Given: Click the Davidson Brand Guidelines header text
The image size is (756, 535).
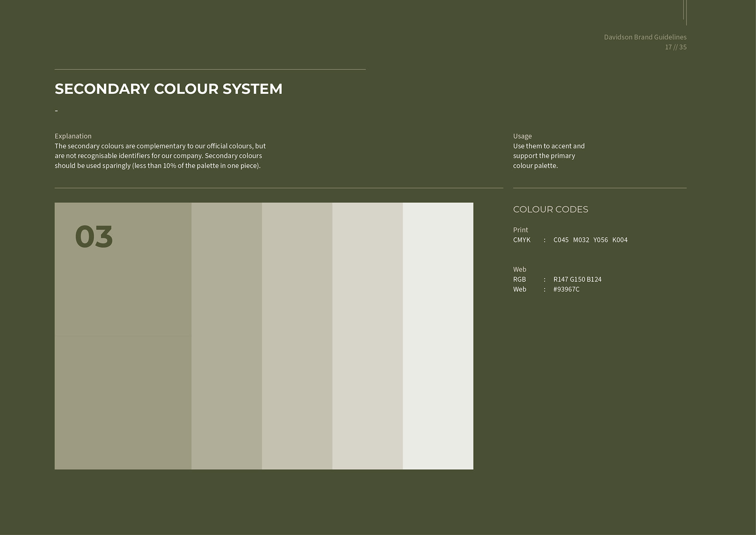Looking at the screenshot, I should point(645,37).
